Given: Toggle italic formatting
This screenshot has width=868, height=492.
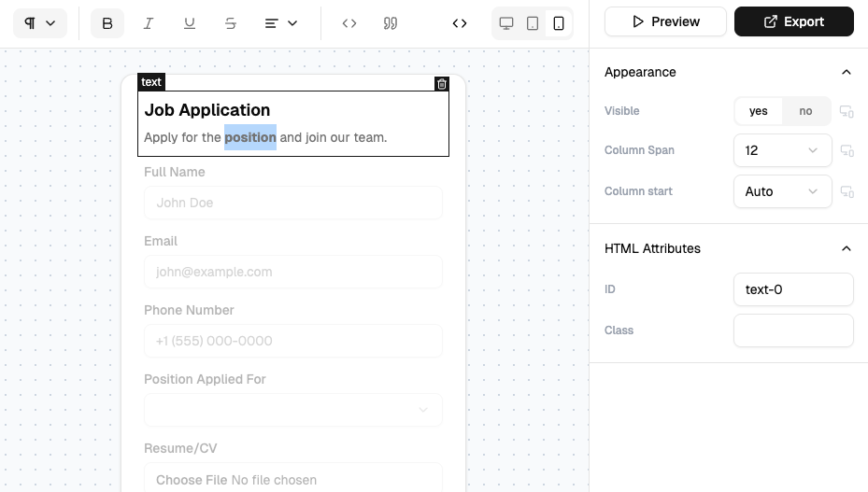Looking at the screenshot, I should click(149, 23).
